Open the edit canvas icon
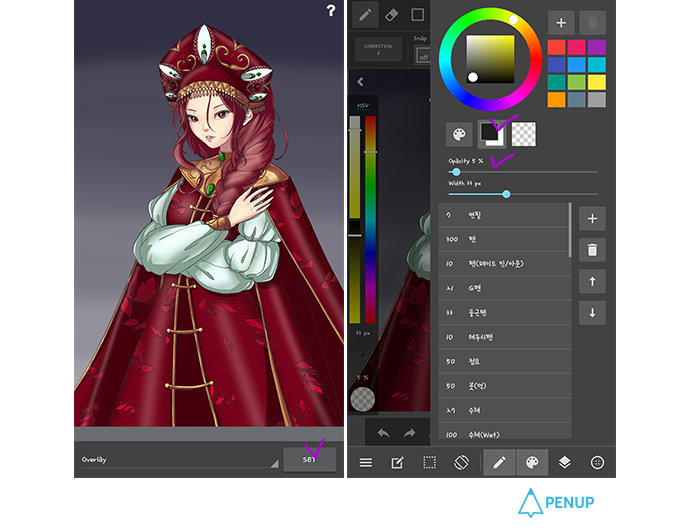690x528 pixels. [x=397, y=462]
